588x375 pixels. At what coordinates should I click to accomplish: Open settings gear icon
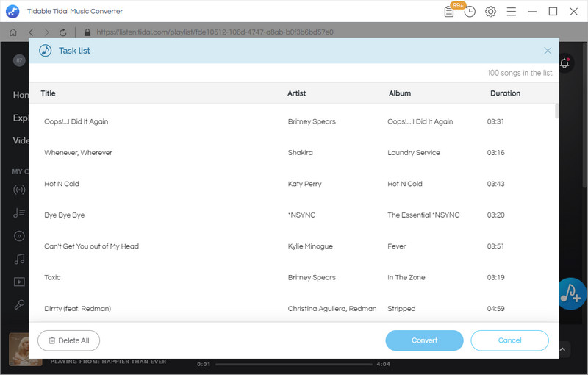(490, 12)
